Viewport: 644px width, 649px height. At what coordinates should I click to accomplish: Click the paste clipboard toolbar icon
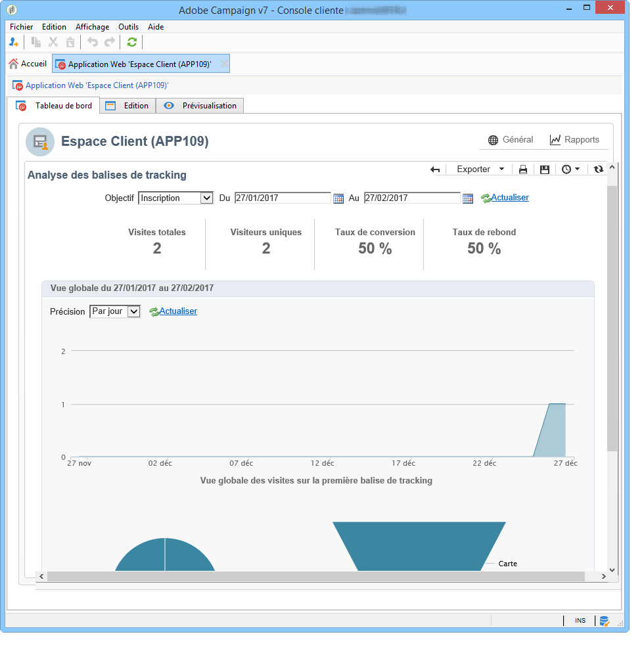[70, 42]
